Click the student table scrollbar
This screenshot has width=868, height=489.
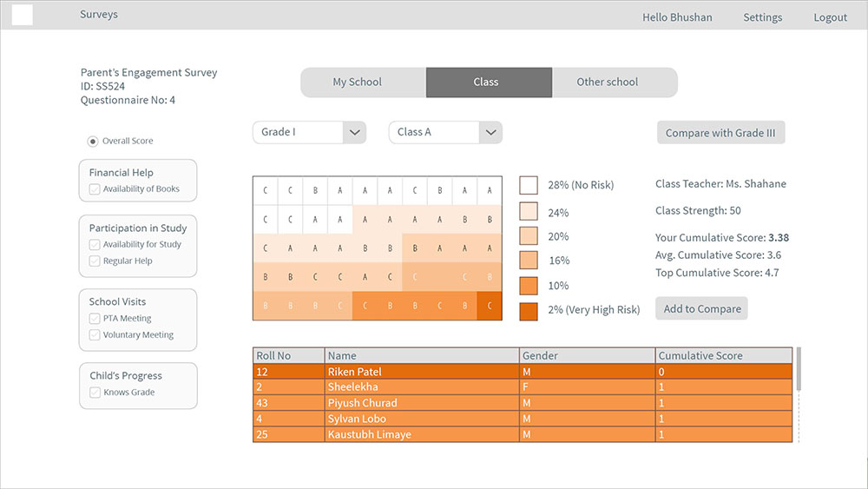[799, 369]
